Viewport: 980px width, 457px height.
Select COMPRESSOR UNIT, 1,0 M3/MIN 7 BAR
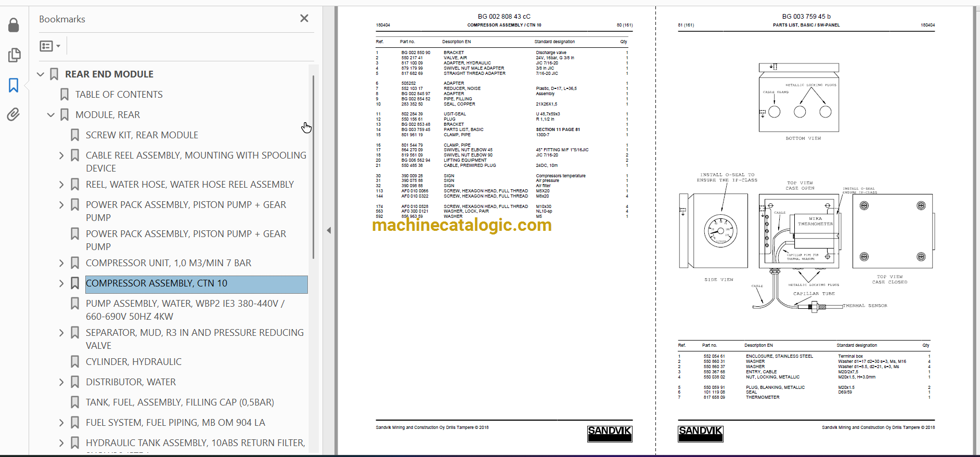click(x=169, y=263)
